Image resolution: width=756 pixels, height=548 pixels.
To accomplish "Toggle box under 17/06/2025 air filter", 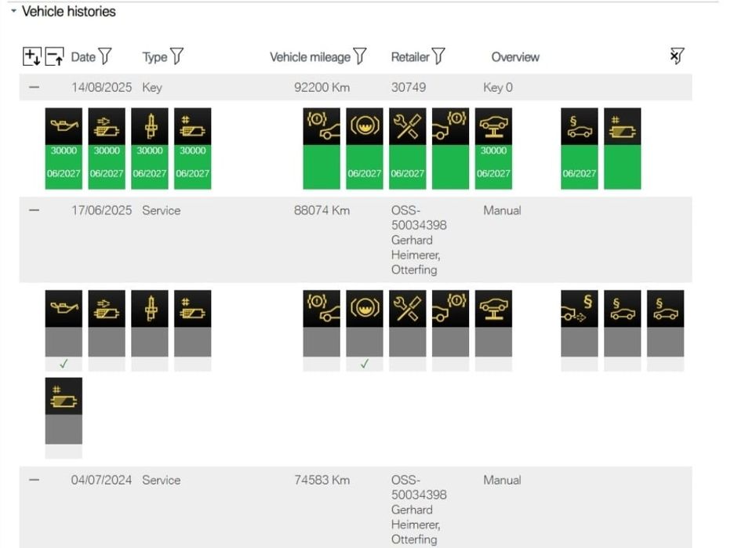I will coord(107,364).
